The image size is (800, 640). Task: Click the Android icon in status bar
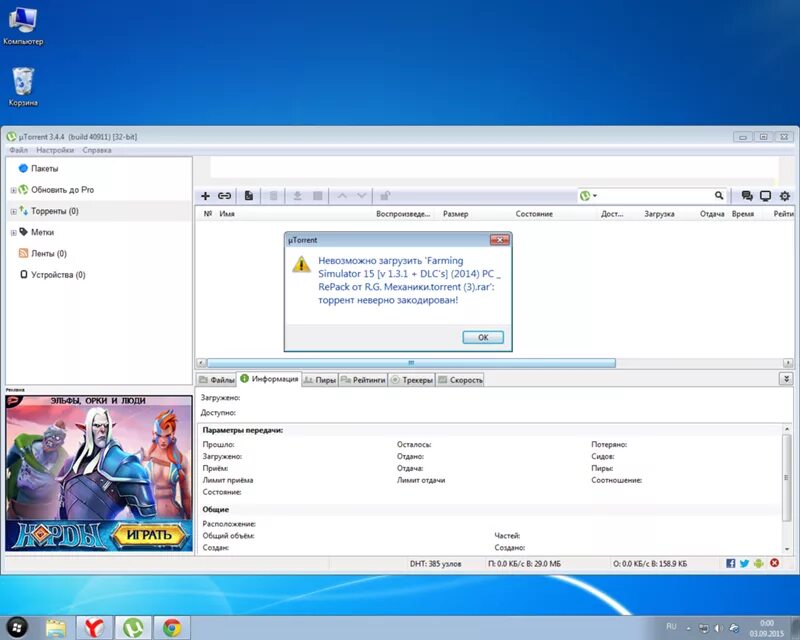(759, 563)
